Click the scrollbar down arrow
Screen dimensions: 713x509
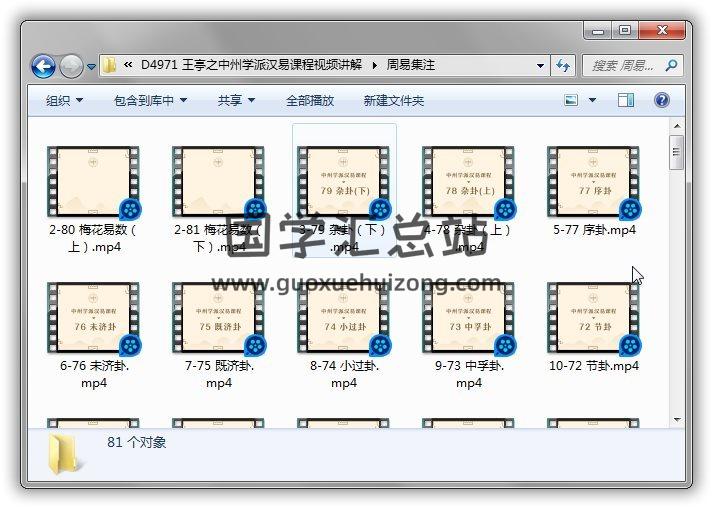[677, 419]
